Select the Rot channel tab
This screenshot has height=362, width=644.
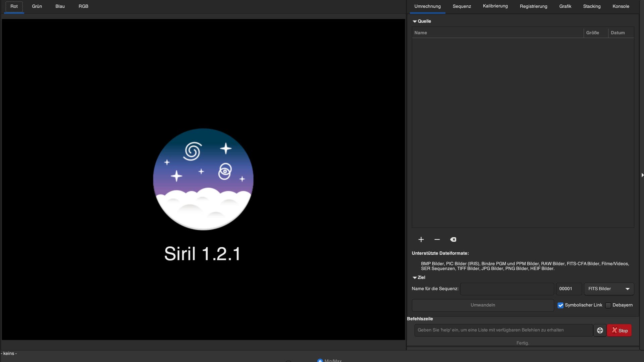14,7
